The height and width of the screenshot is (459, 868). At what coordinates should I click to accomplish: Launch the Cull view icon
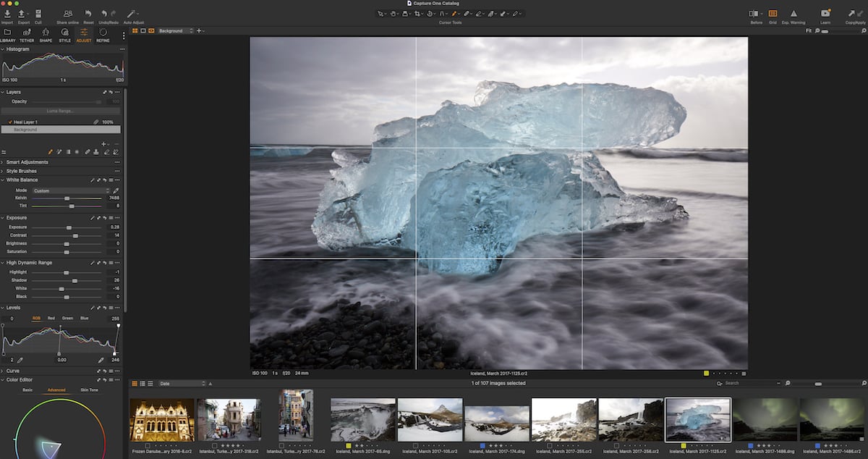37,13
